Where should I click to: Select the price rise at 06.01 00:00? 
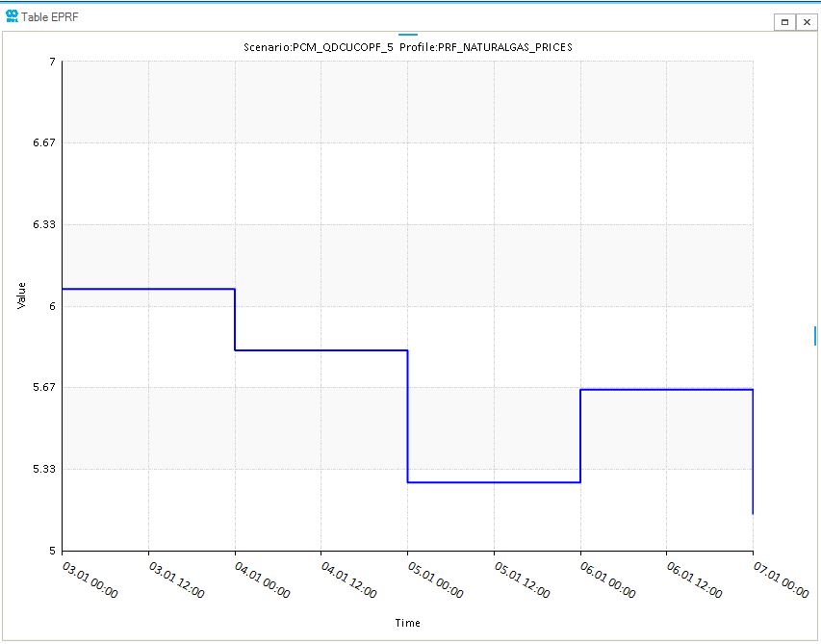[579, 433]
